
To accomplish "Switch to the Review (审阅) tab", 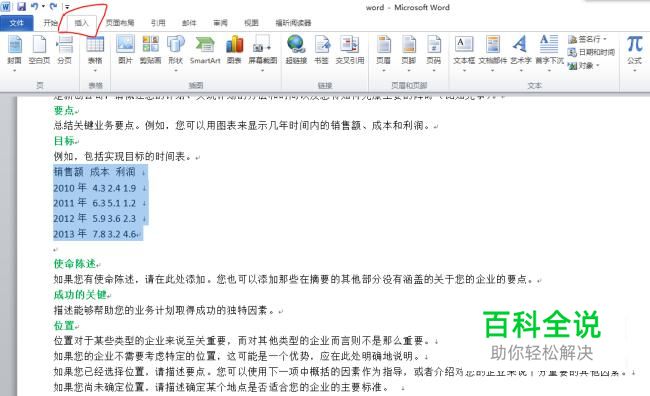I will tap(220, 23).
